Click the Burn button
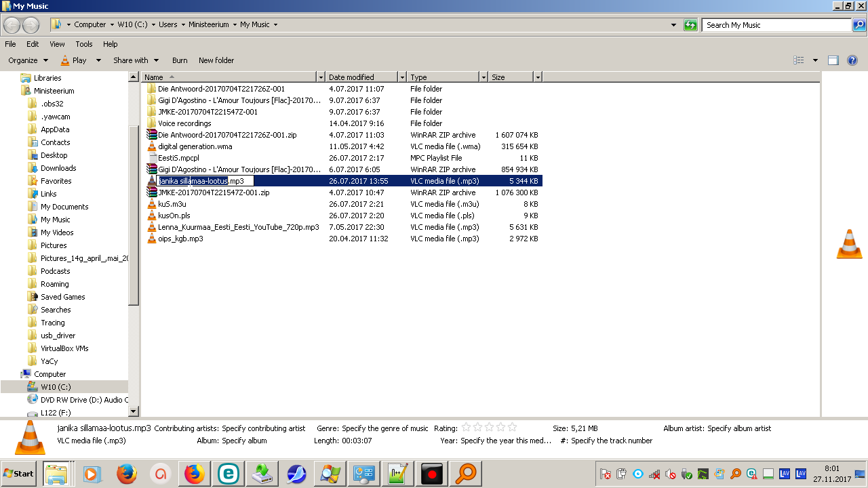This screenshot has width=868, height=488. (x=180, y=60)
